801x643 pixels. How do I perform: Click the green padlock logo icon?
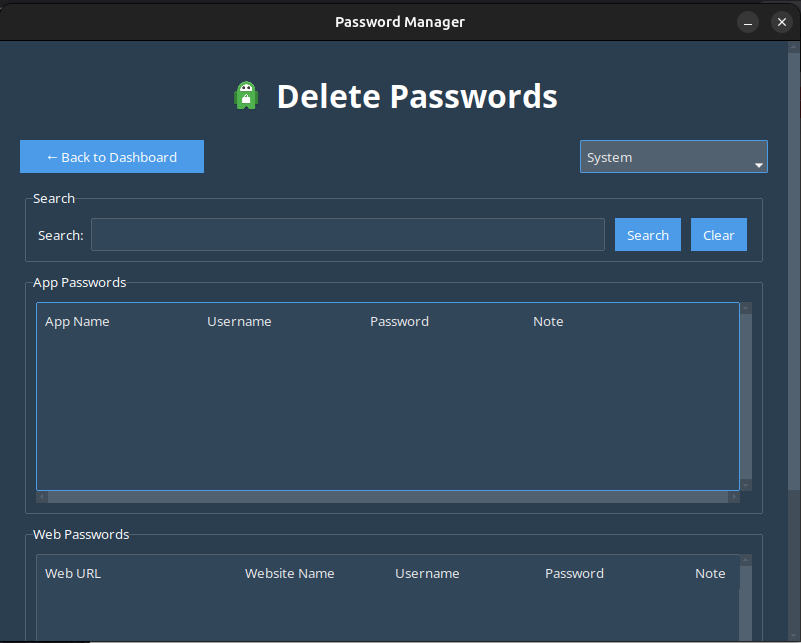246,96
